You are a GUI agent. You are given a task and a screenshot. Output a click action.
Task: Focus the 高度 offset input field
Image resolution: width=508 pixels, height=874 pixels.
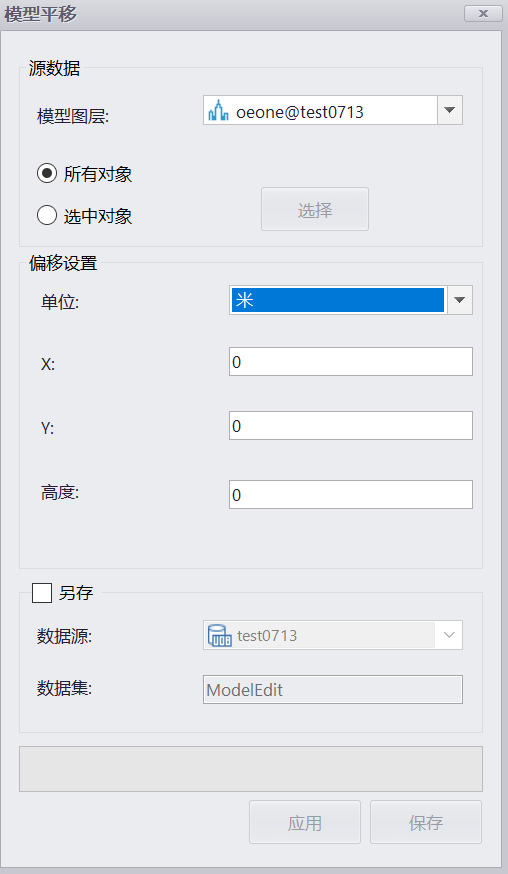(x=351, y=494)
